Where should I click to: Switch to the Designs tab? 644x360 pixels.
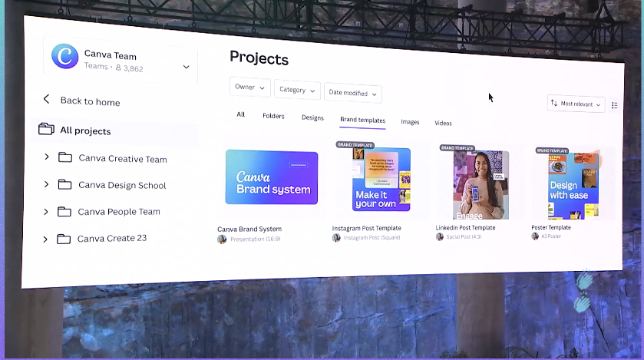312,117
